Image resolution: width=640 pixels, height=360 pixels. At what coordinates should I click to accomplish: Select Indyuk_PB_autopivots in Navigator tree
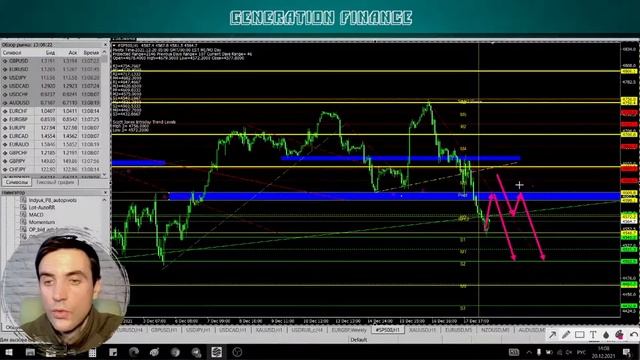(x=53, y=200)
